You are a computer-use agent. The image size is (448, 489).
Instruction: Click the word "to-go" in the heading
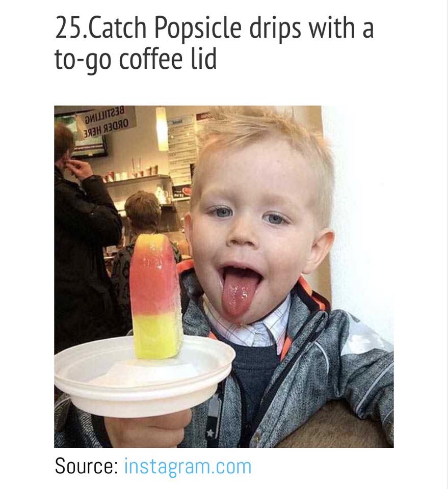83,61
